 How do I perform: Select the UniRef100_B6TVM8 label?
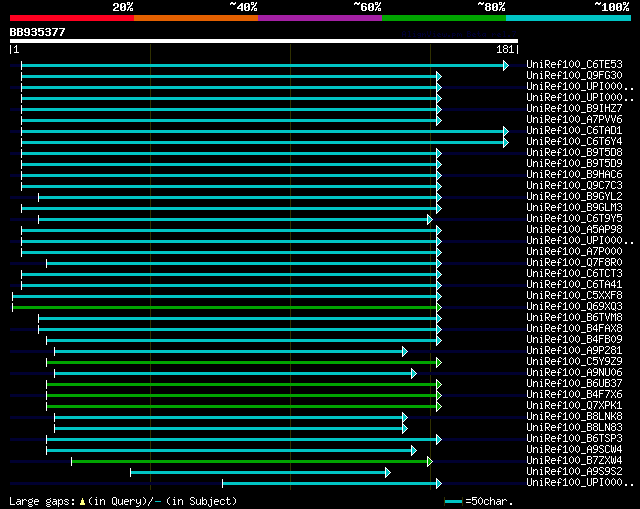coord(574,318)
